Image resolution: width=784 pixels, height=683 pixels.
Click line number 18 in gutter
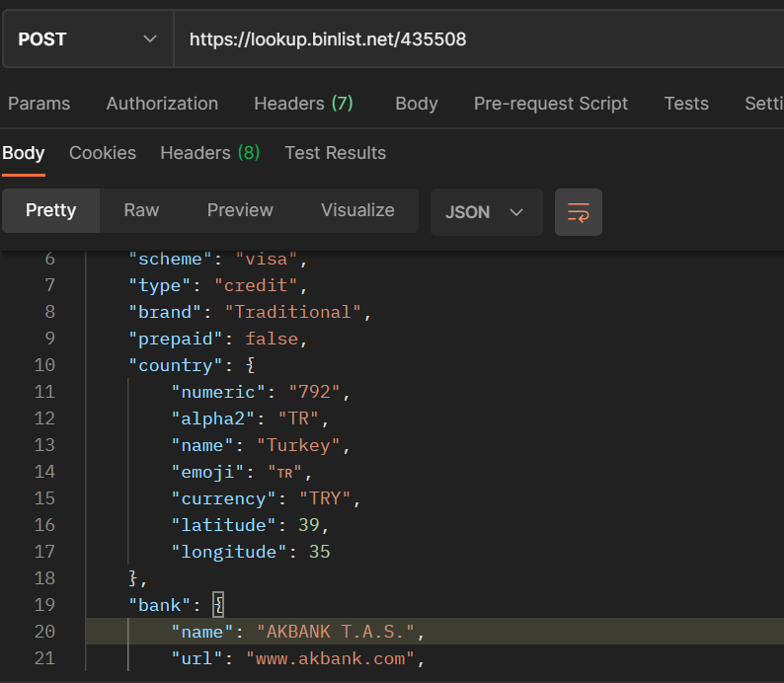tap(44, 578)
